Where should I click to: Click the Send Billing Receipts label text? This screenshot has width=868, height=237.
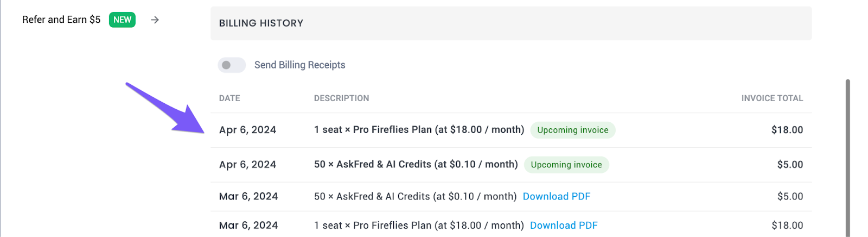(299, 65)
